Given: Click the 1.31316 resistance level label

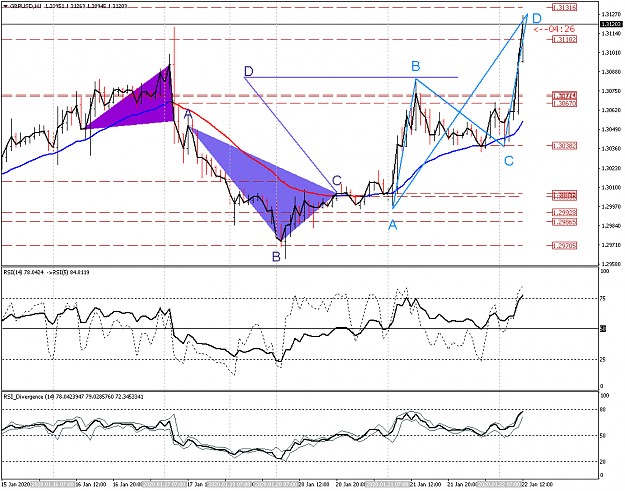Looking at the screenshot, I should (564, 7).
